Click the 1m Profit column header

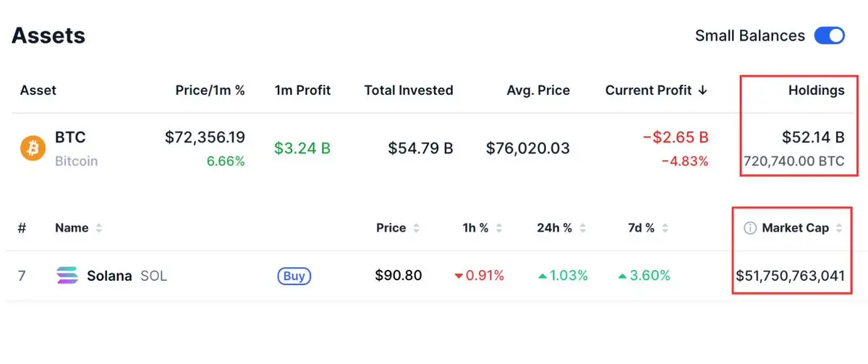coord(302,90)
